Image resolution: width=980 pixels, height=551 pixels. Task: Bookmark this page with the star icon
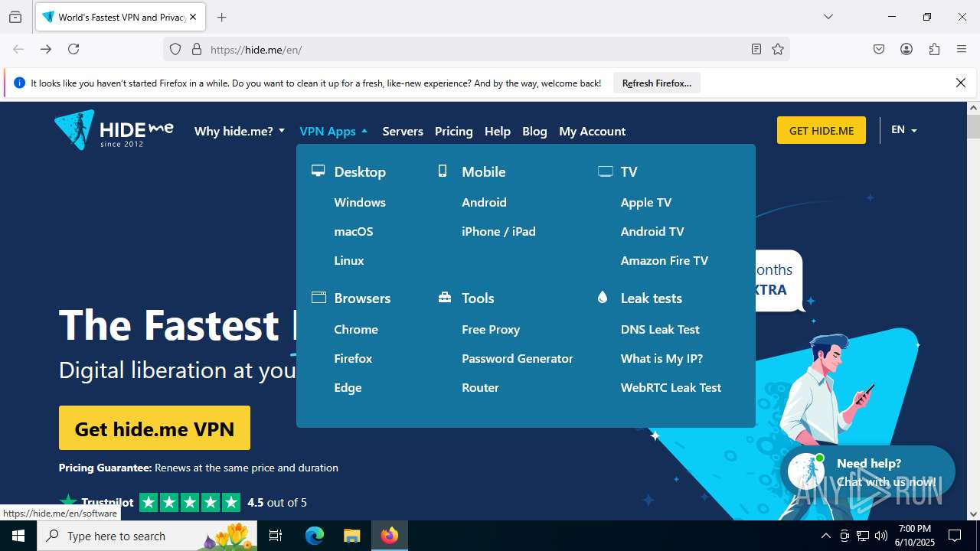[778, 49]
